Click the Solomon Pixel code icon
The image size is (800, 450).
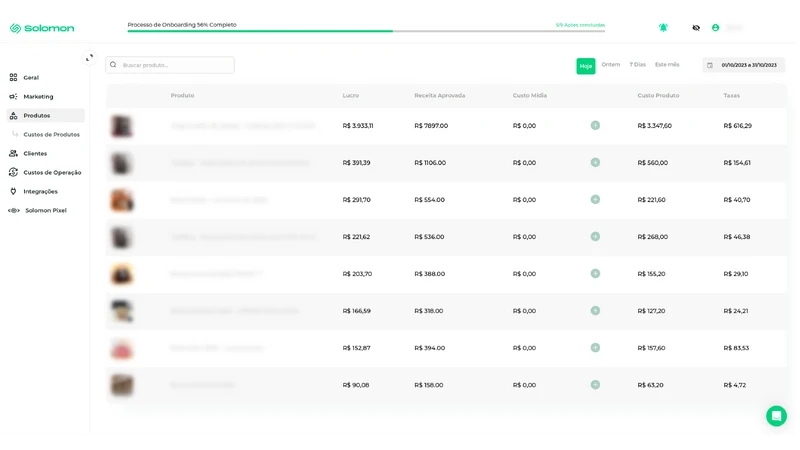click(14, 210)
